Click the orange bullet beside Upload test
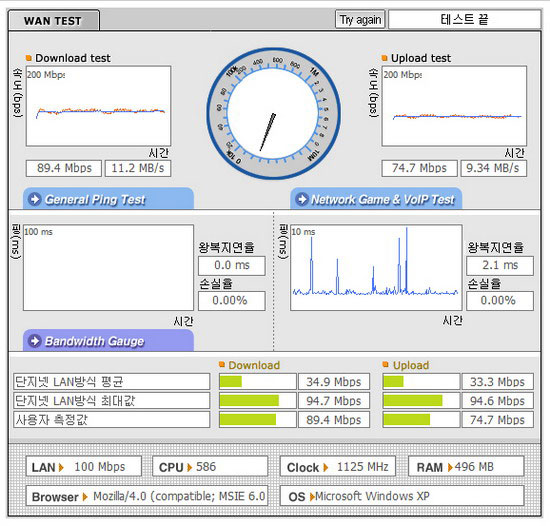The width and height of the screenshot is (550, 526). point(384,58)
